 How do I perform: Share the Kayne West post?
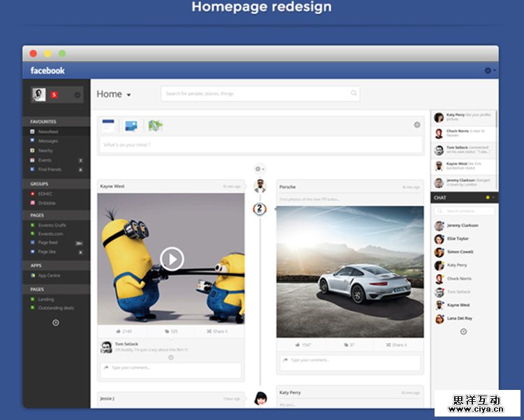click(217, 331)
